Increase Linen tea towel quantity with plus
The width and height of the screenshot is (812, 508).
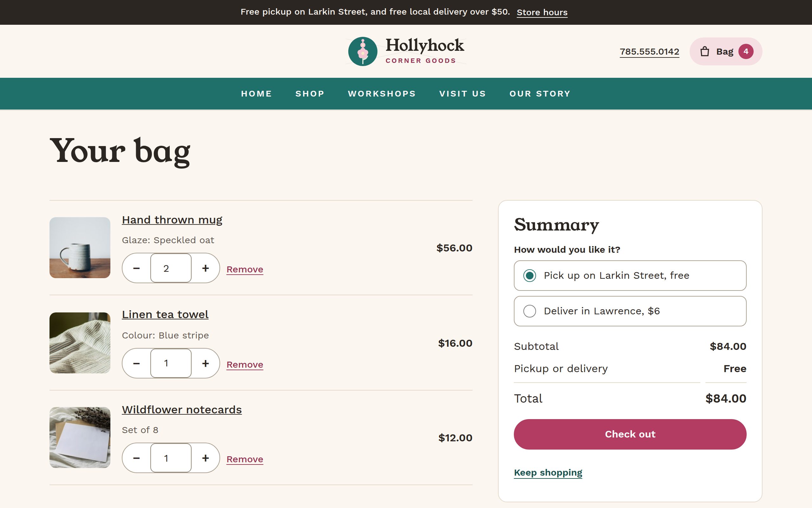pyautogui.click(x=205, y=363)
